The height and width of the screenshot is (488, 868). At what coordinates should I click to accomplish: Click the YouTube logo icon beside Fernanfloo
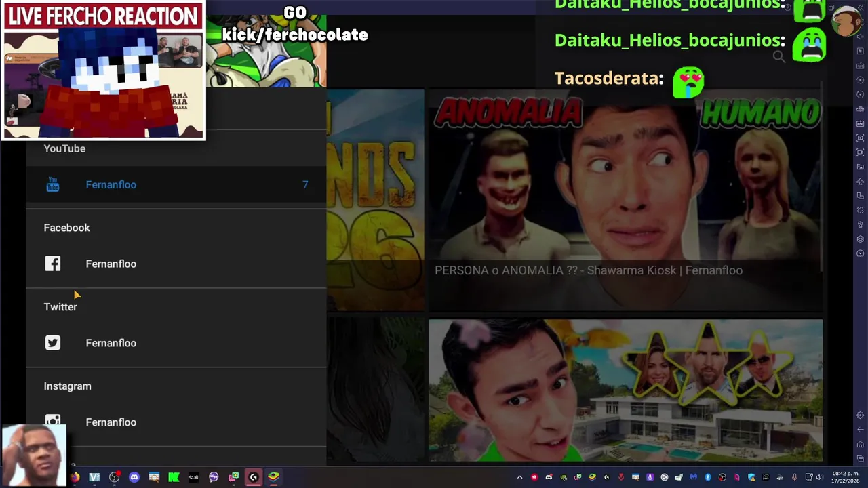point(53,184)
